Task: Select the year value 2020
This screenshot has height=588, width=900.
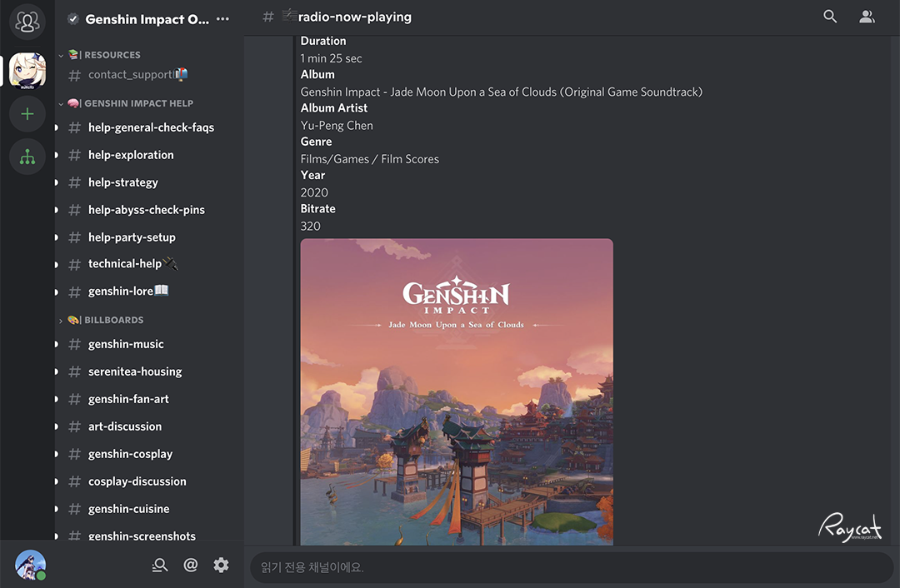Action: click(x=314, y=192)
